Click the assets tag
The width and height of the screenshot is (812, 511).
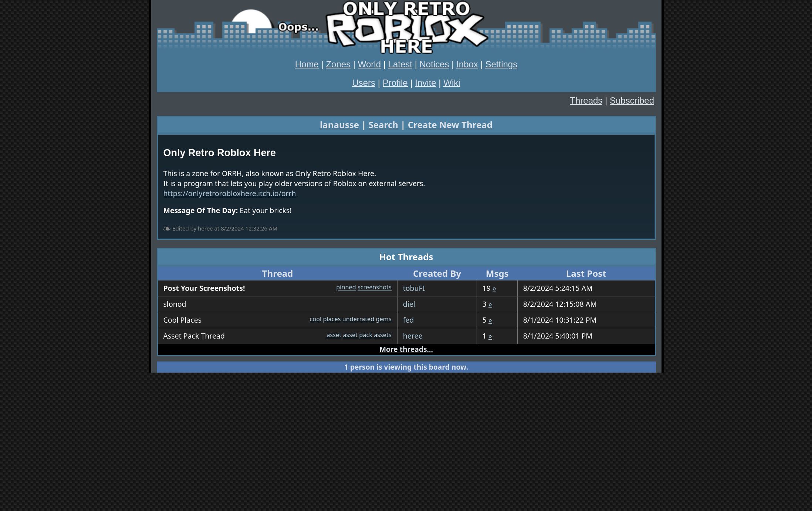pyautogui.click(x=382, y=335)
